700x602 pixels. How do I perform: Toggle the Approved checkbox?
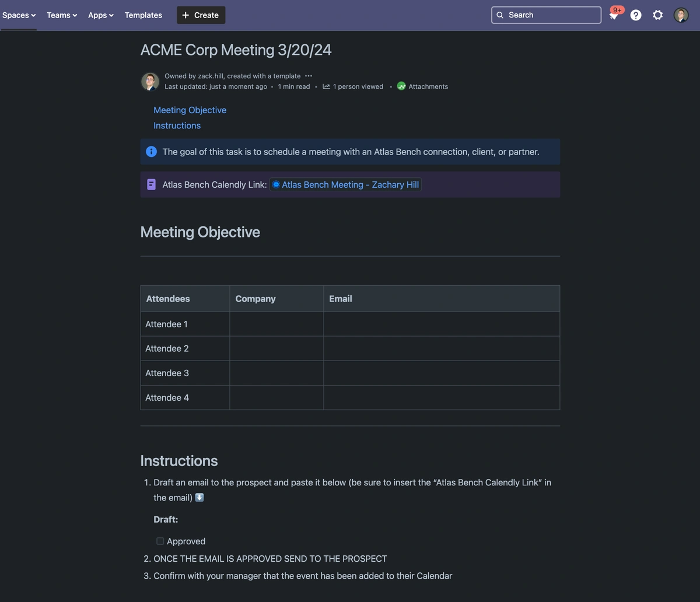tap(160, 541)
